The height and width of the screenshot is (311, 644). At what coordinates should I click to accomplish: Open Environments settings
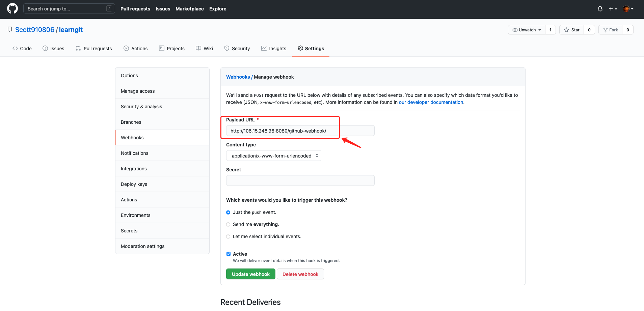click(x=162, y=215)
